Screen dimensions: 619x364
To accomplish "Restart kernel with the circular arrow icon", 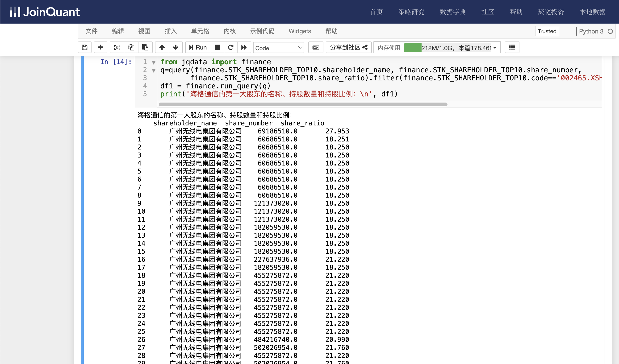I will 231,47.
